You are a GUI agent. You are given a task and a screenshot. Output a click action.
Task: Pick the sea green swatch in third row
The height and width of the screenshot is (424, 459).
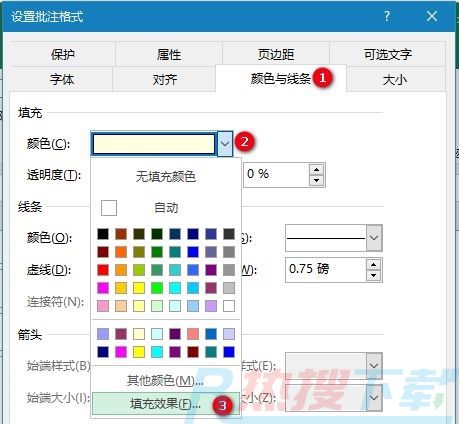click(157, 270)
